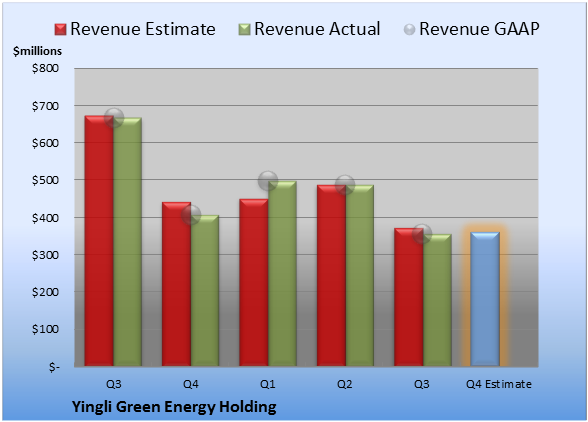
Task: Select the blue Q4 Estimate bar
Action: click(x=485, y=299)
